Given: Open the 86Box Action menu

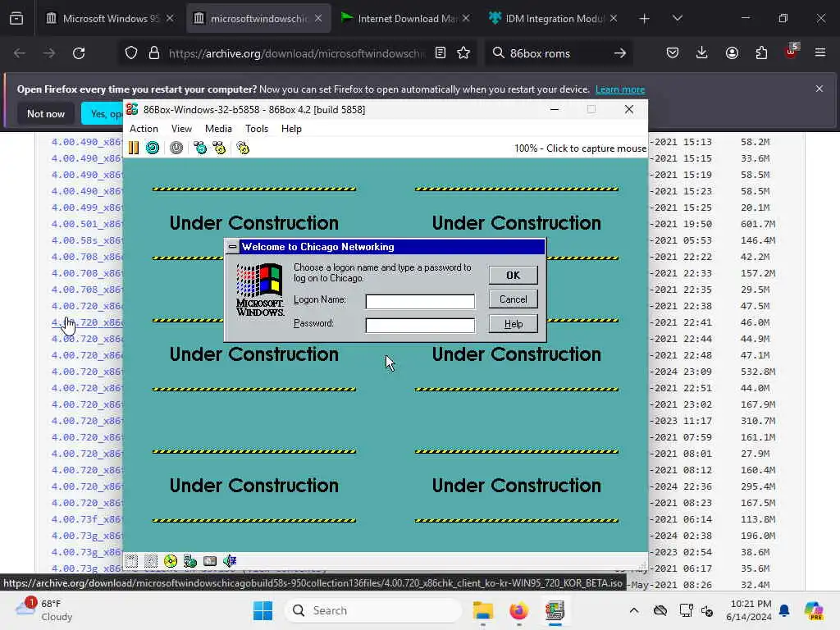Looking at the screenshot, I should [144, 129].
